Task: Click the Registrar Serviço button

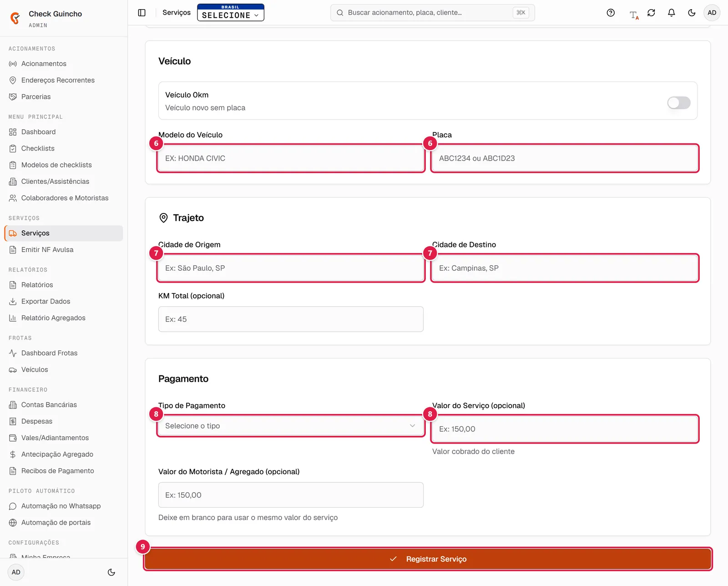Action: click(428, 559)
